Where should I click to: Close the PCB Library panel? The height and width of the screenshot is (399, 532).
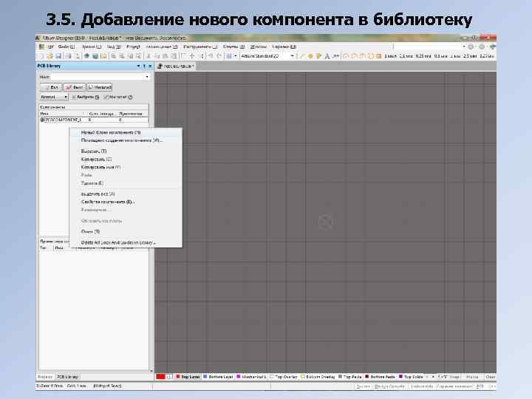coord(150,66)
